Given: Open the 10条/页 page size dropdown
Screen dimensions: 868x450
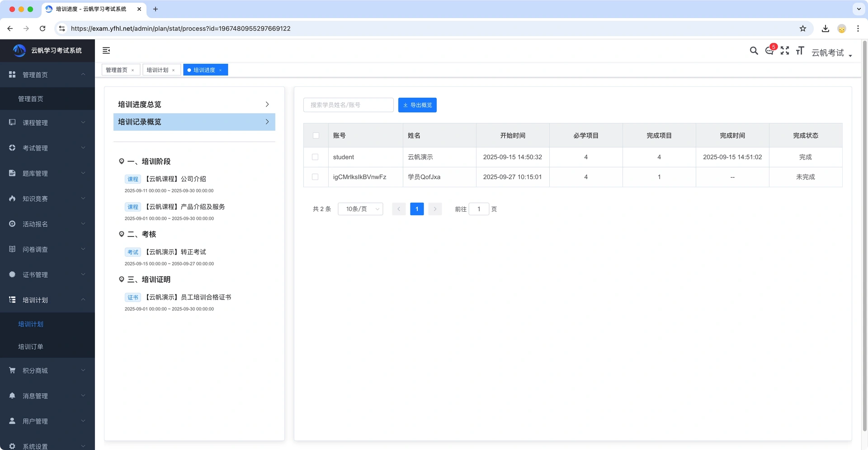Looking at the screenshot, I should coord(360,209).
